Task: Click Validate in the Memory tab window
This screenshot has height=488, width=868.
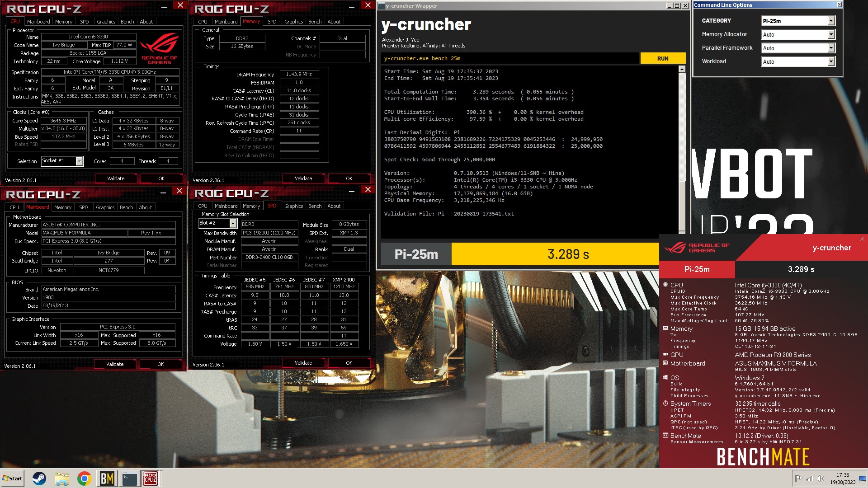Action: coord(303,178)
